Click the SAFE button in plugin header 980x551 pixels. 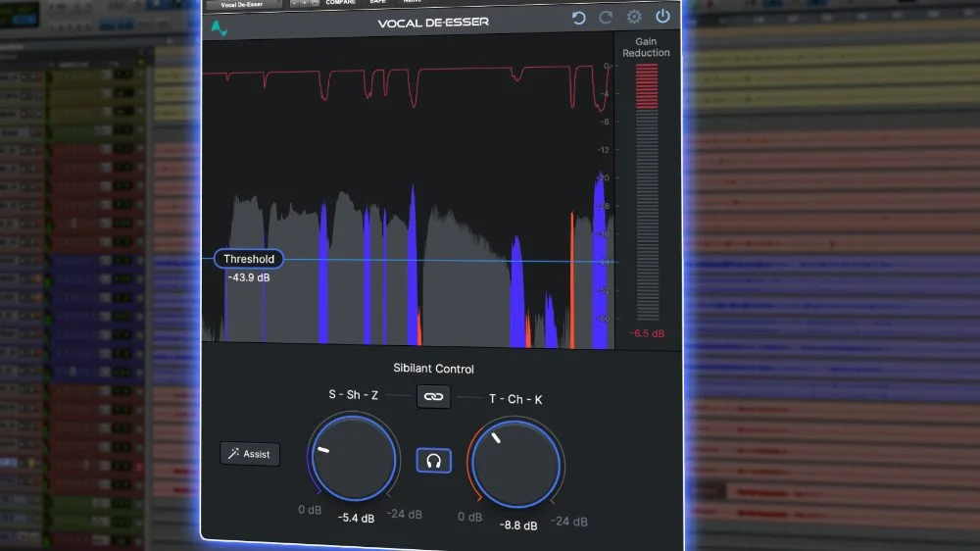pyautogui.click(x=377, y=3)
